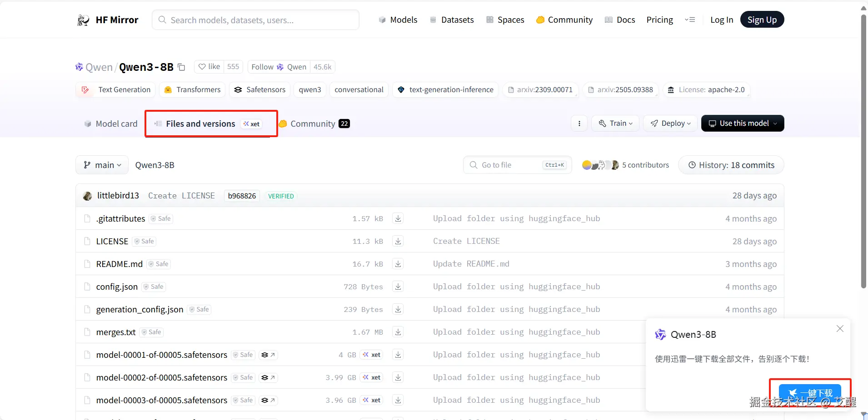
Task: Click the xet badge on model-00002 row
Action: 372,377
